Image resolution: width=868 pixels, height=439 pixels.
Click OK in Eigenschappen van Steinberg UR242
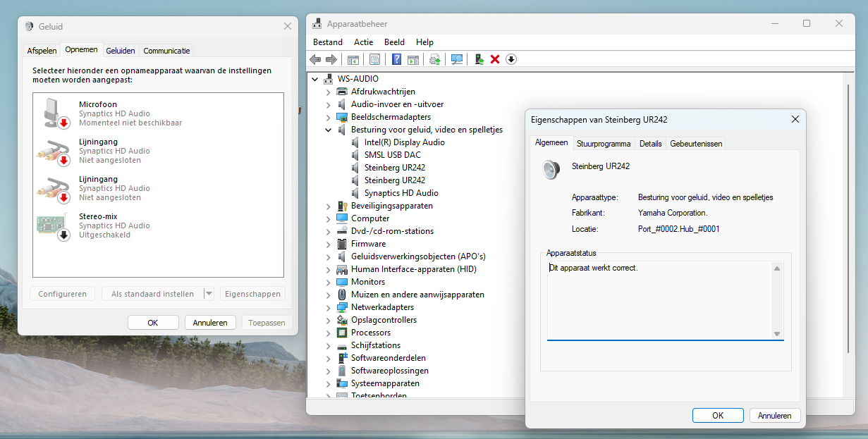click(x=718, y=416)
